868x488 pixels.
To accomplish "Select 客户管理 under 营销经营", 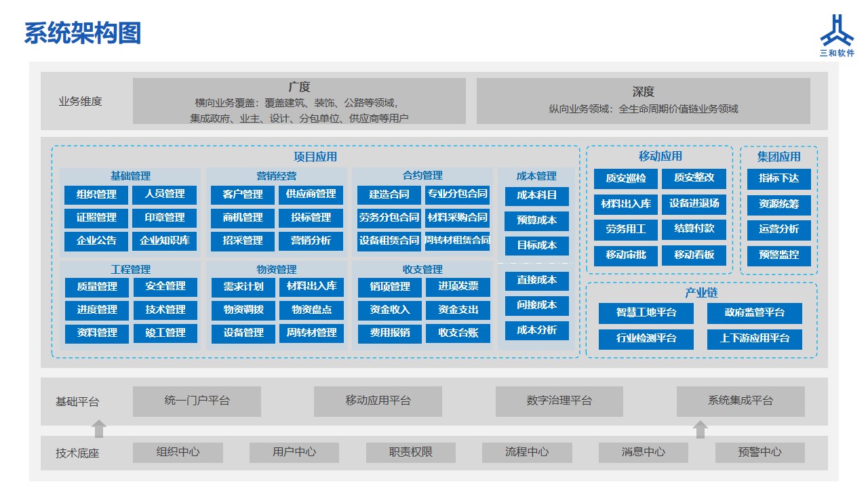I will (x=243, y=195).
